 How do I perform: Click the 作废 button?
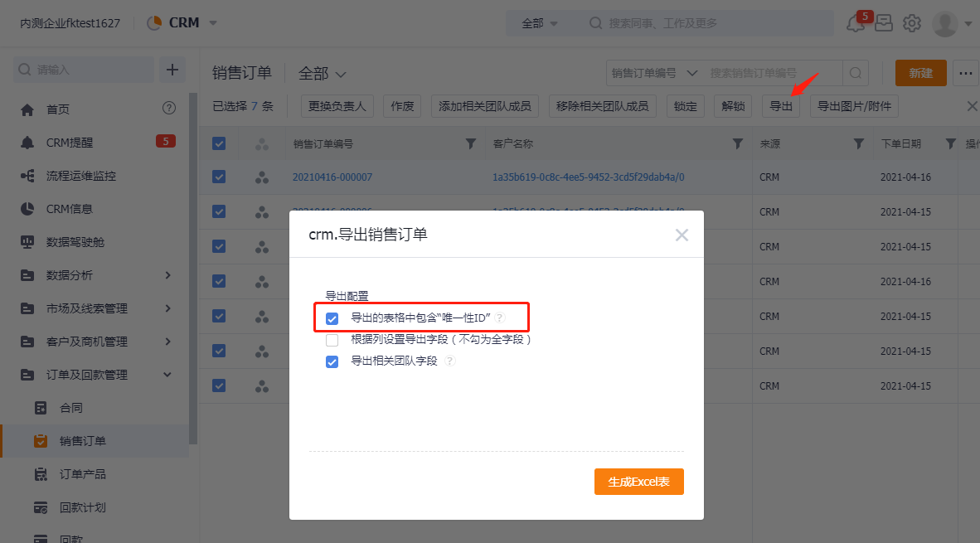click(402, 106)
